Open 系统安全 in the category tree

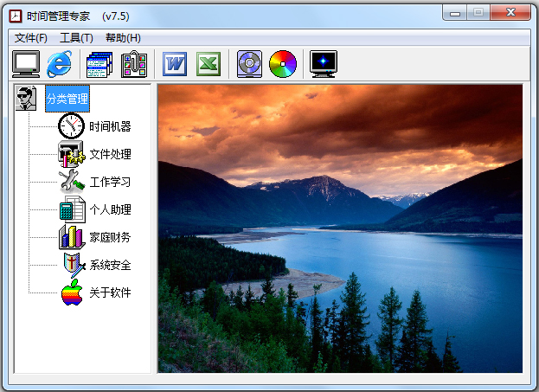pyautogui.click(x=110, y=265)
